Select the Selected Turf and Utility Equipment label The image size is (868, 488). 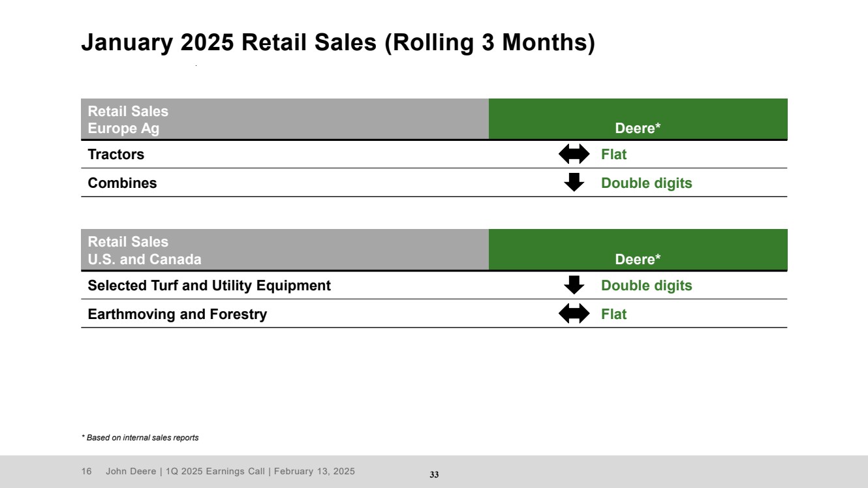(x=209, y=286)
